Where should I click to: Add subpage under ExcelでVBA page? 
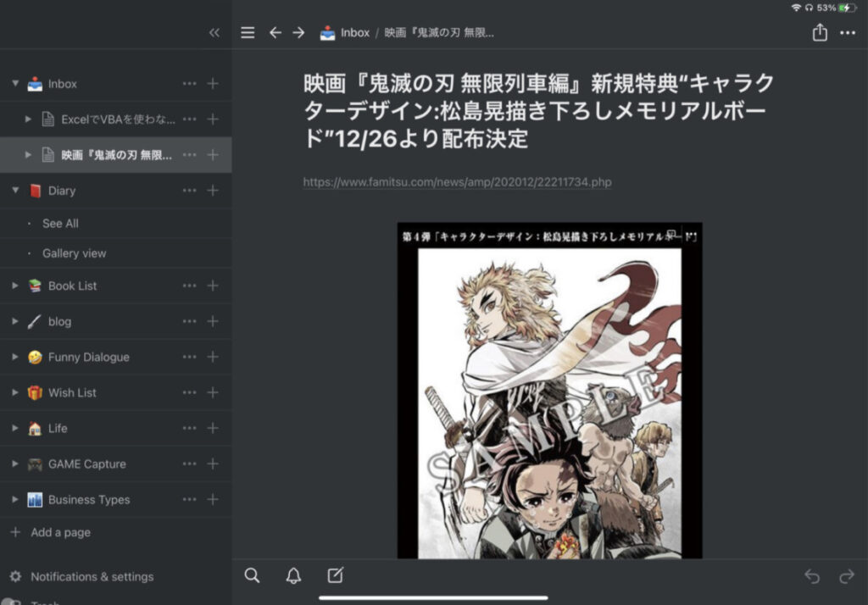pos(213,119)
